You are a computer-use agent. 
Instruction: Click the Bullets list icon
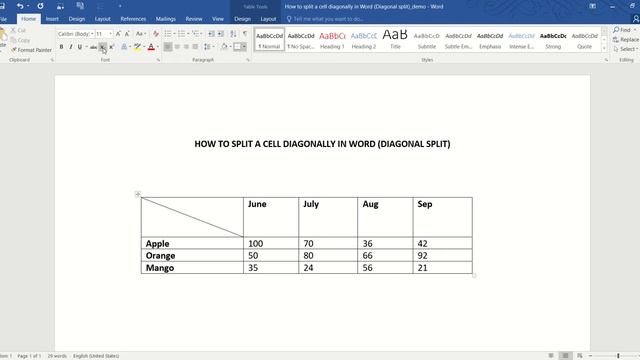tap(168, 34)
